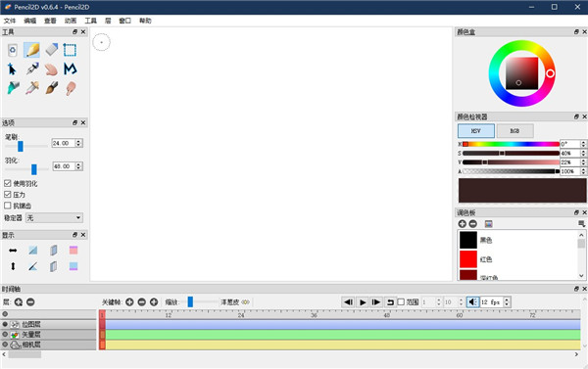Image resolution: width=588 pixels, height=369 pixels.
Task: Enable the 抗锯齿 anti-aliasing checkbox
Action: pyautogui.click(x=8, y=206)
